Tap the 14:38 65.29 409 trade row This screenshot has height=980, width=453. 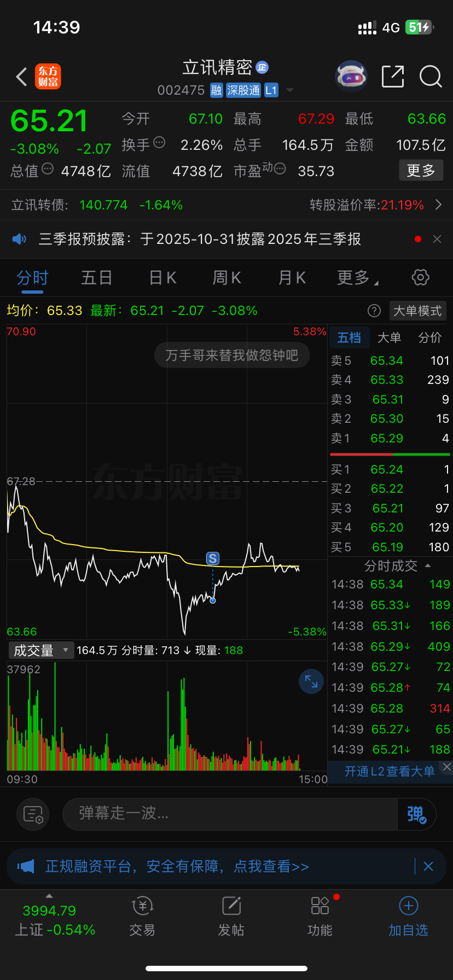(x=391, y=647)
